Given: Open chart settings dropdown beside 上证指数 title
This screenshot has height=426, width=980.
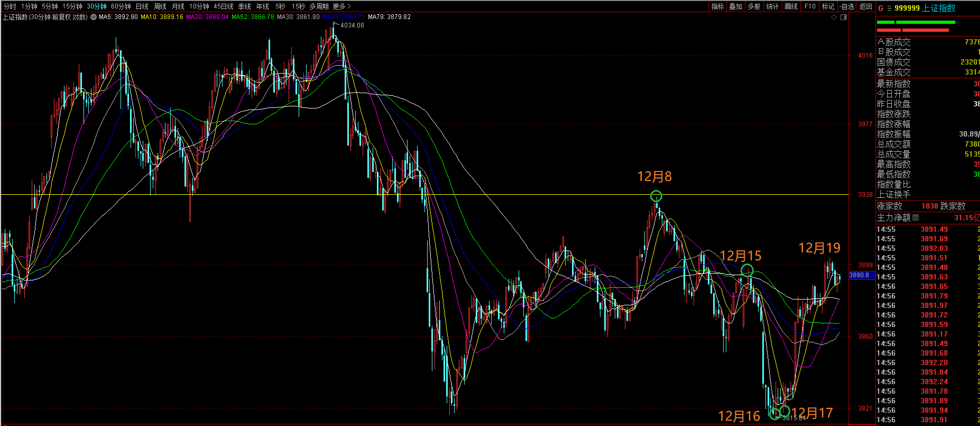Looking at the screenshot, I should coord(94,17).
